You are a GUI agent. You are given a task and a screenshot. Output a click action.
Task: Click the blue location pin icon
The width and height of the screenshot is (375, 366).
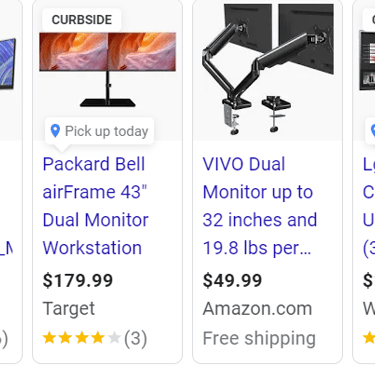click(55, 131)
